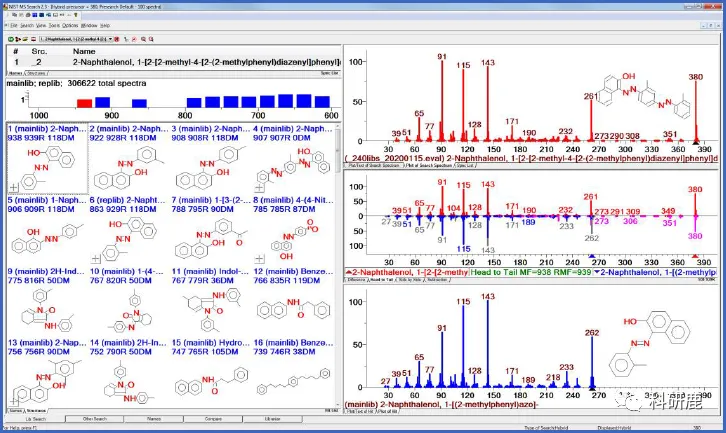Expand plus box on hit 8 structure

point(259,259)
